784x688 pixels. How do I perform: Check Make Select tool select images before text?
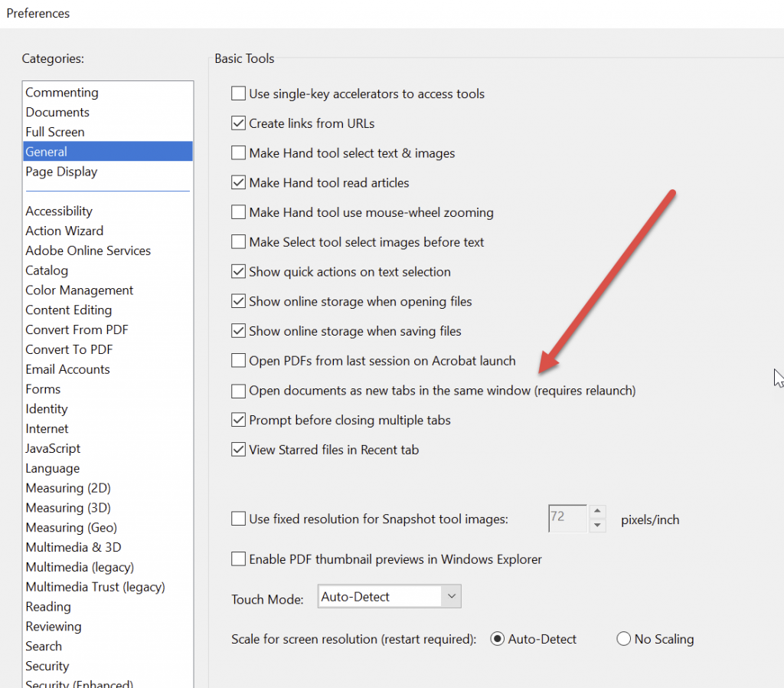[240, 242]
